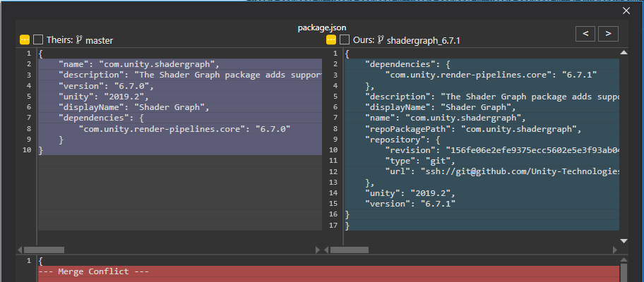The height and width of the screenshot is (282, 644).
Task: Select Theirs "dependencies": { line
Action: pyautogui.click(x=180, y=118)
